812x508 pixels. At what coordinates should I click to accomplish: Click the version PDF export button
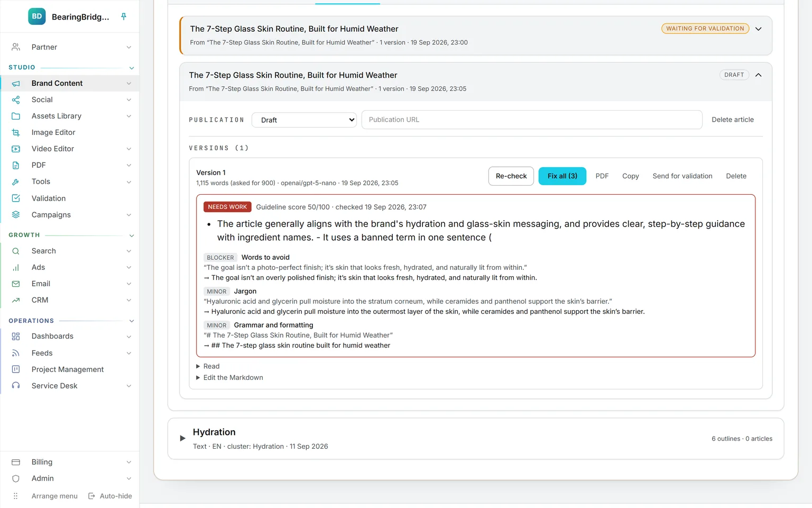602,176
